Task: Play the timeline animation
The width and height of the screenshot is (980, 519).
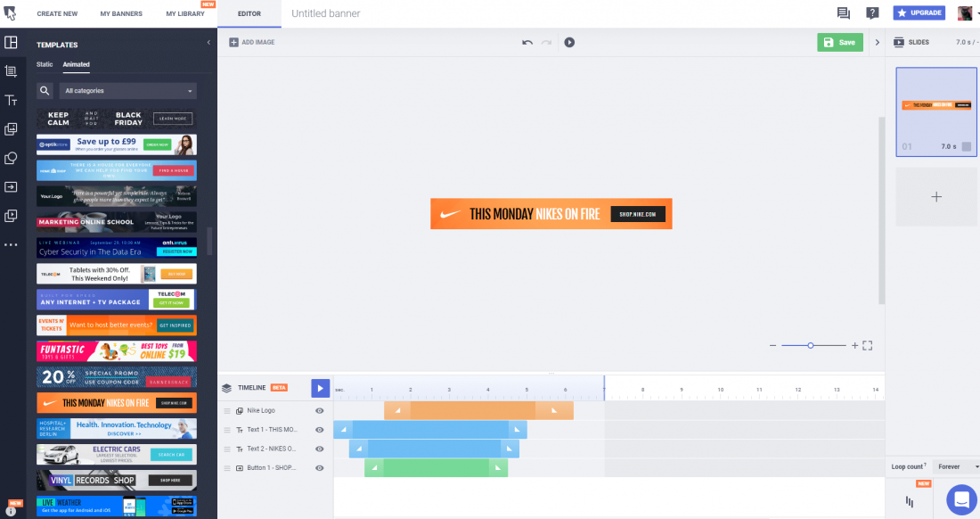Action: click(x=320, y=388)
